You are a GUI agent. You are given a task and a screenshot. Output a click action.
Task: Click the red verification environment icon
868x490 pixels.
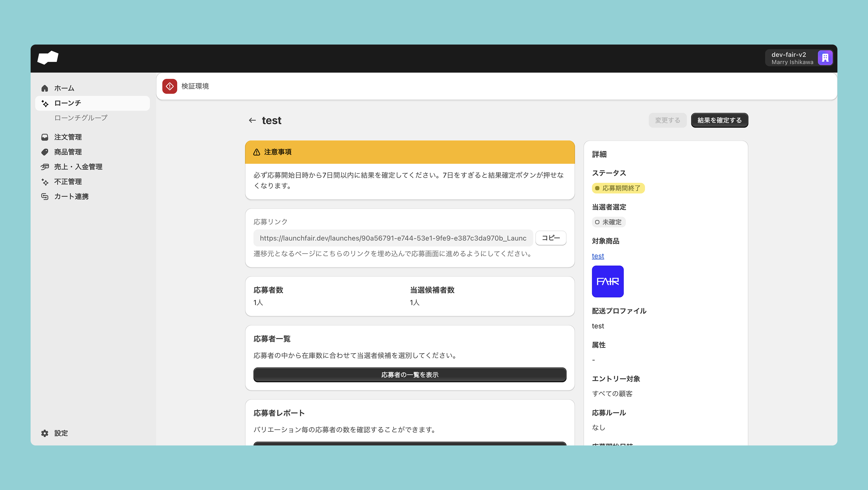(x=169, y=86)
